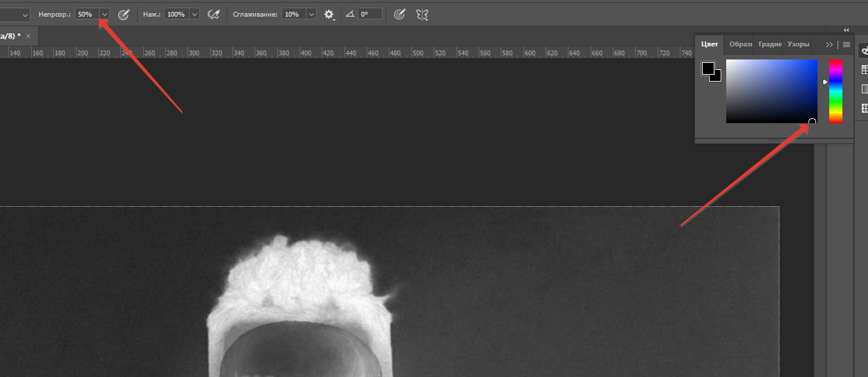Screen dimensions: 868x377
Task: Open the Smoothing (Сглаживание) dropdown arrow
Action: (x=311, y=14)
